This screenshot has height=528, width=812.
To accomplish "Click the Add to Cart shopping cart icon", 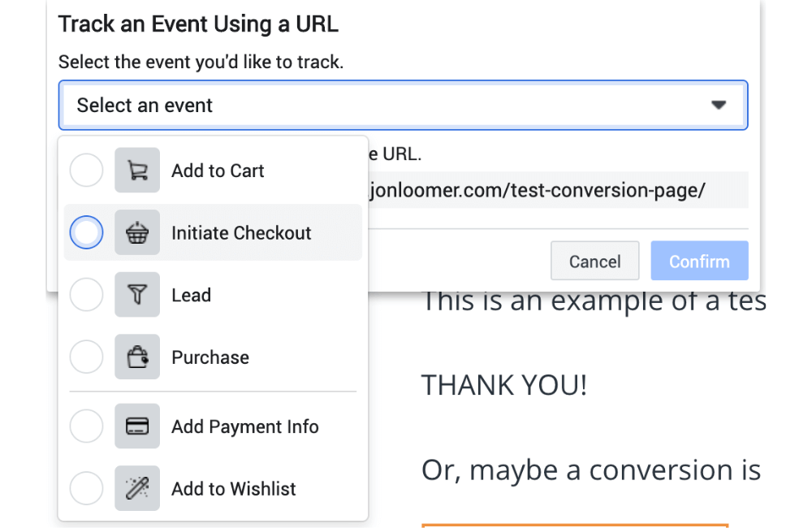I will point(136,171).
